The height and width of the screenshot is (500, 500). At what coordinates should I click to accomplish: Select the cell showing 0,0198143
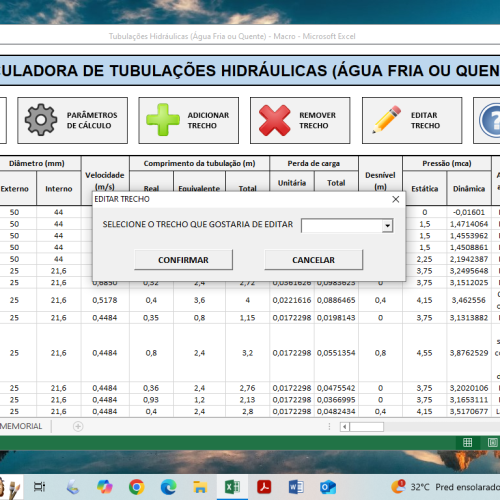click(x=336, y=318)
